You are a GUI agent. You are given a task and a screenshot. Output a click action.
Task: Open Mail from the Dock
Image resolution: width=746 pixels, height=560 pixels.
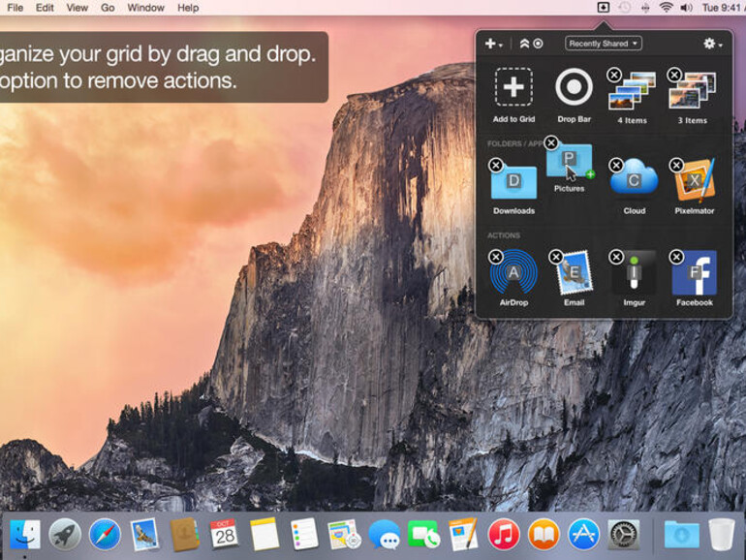pyautogui.click(x=144, y=534)
